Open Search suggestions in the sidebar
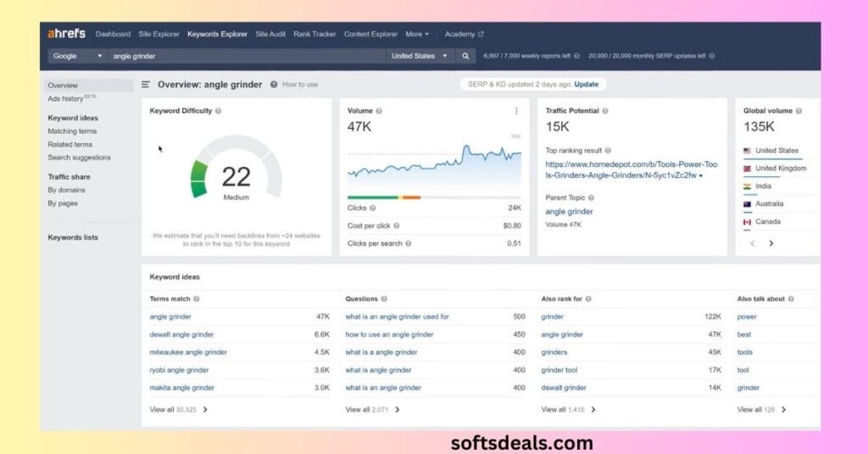This screenshot has width=868, height=454. [79, 158]
